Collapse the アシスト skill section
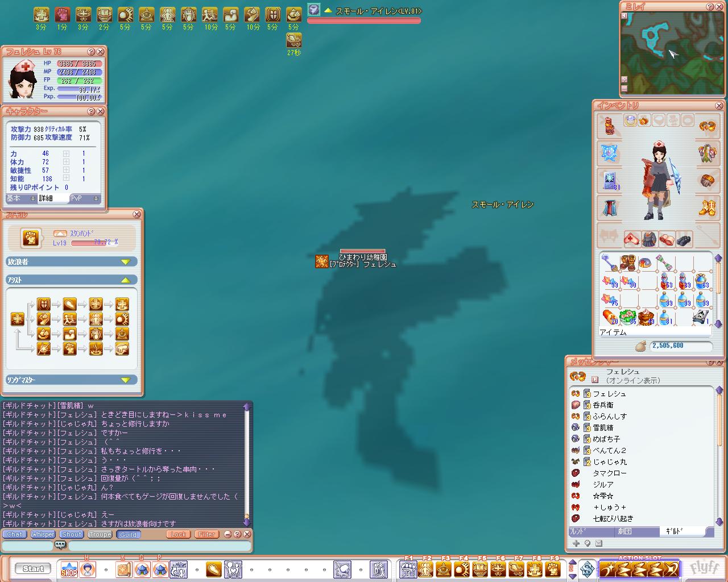728x582 pixels. pyautogui.click(x=72, y=280)
